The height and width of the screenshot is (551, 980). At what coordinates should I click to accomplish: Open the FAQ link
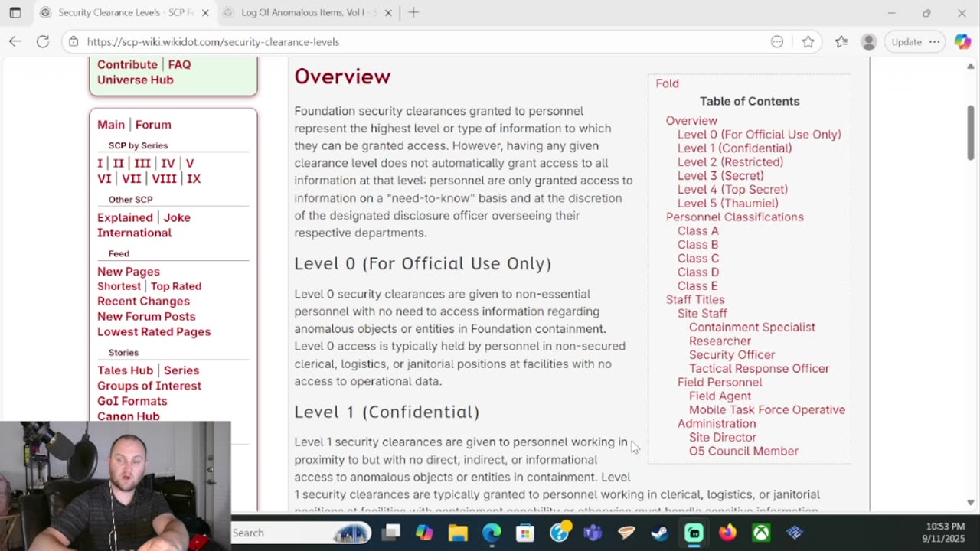179,64
